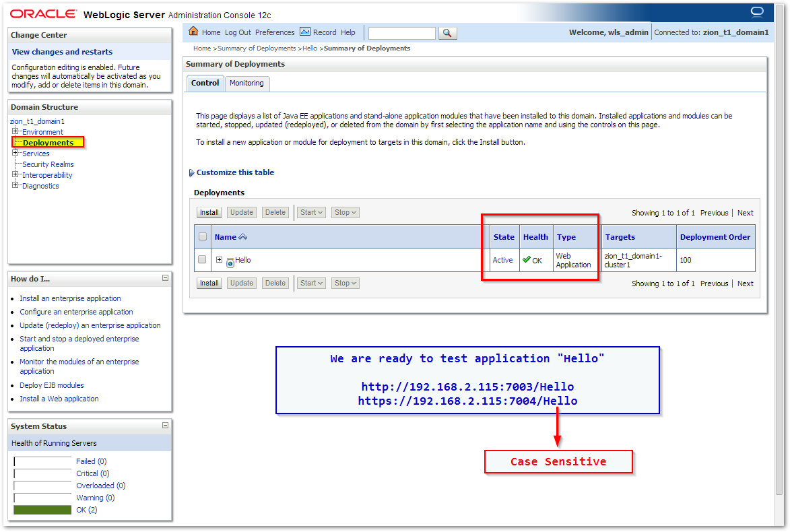Screen dimensions: 790x532
Task: Open View changes and restarts link
Action: [x=62, y=52]
